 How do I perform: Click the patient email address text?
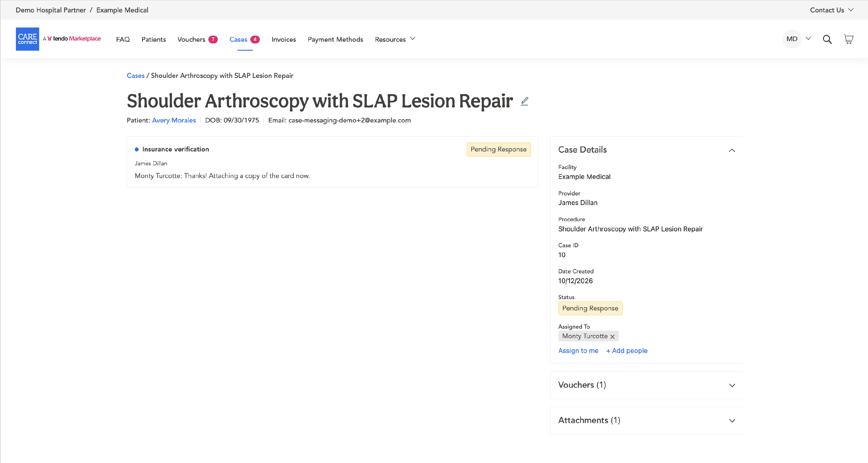[350, 120]
